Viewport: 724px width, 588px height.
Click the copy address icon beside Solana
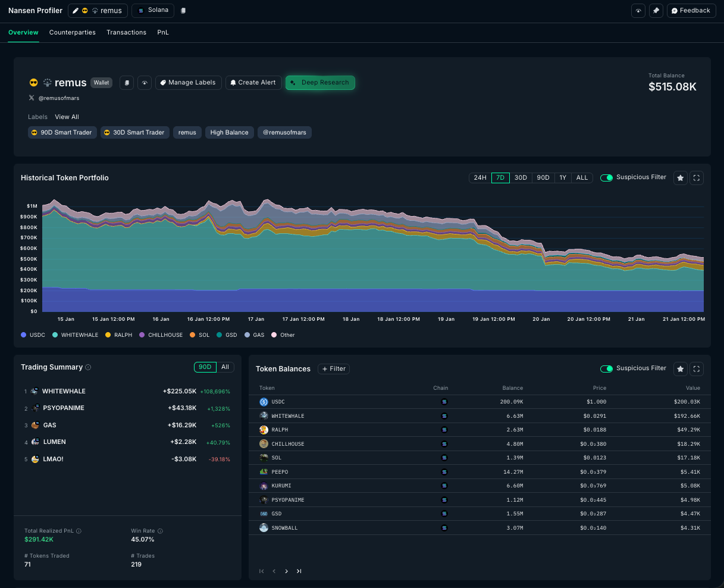[183, 11]
